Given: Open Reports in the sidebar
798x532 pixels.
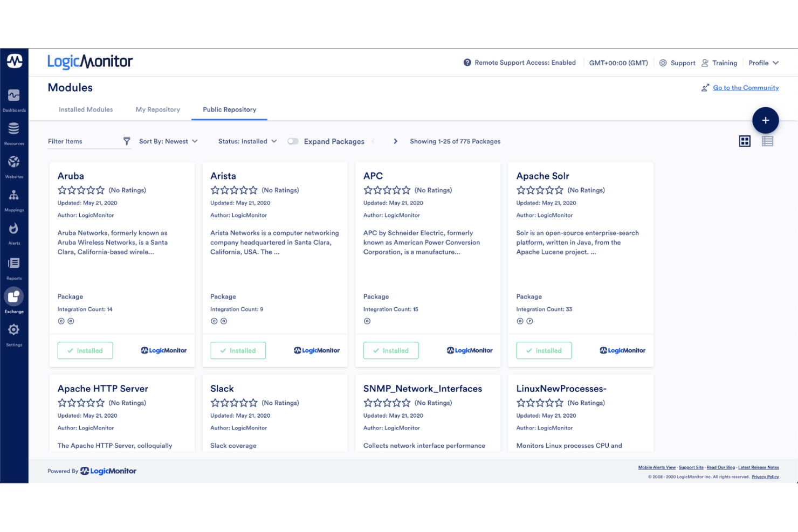Looking at the screenshot, I should (x=14, y=268).
